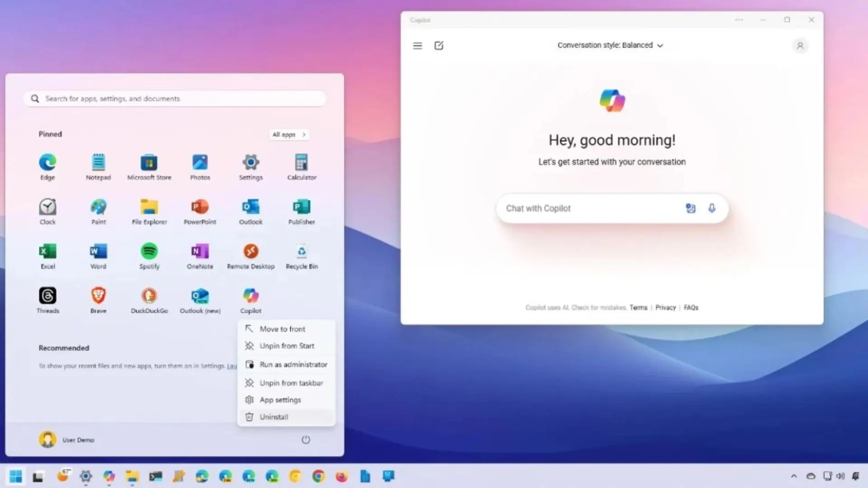The height and width of the screenshot is (488, 868).
Task: Open the Privacy link in Copilot
Action: [665, 307]
